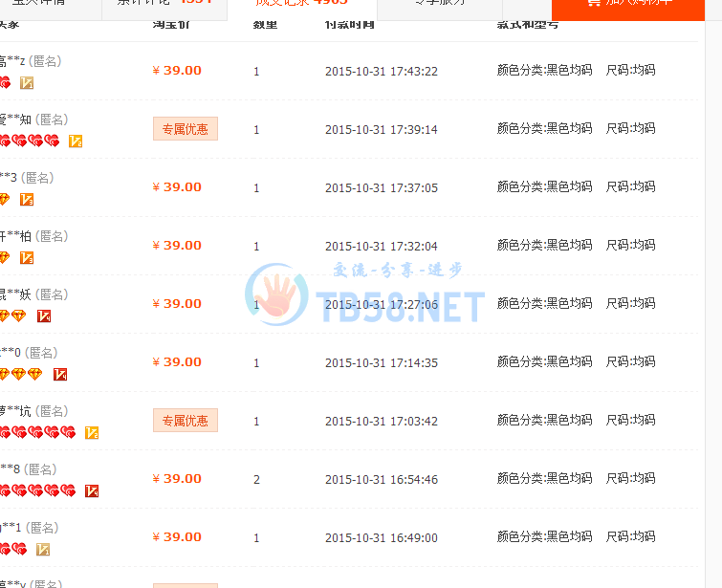Click price ¥39.00 in 17:32:04 row

(177, 246)
